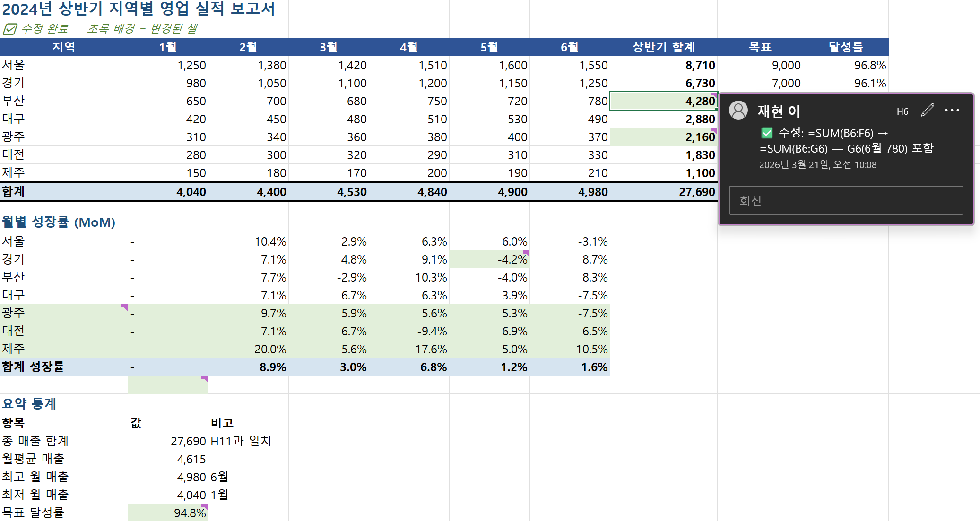Image resolution: width=980 pixels, height=521 pixels.
Task: Click the 재현 이 avatar icon
Action: pos(738,111)
